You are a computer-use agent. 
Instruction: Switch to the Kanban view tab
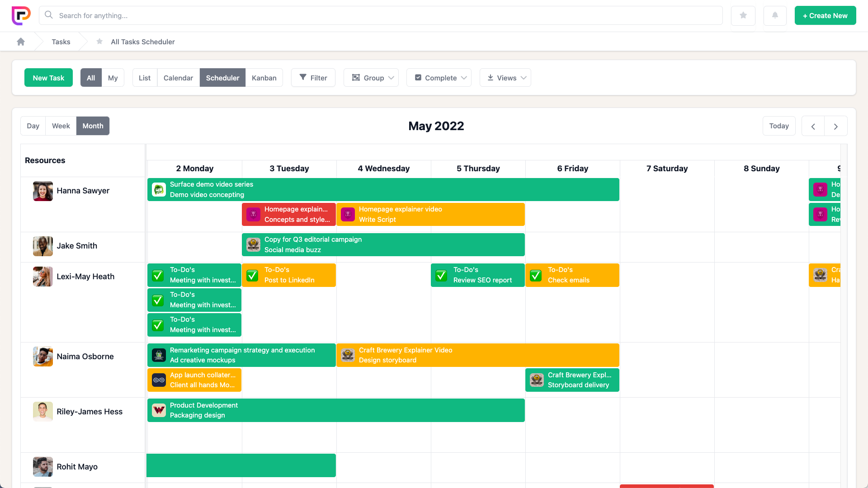point(264,78)
